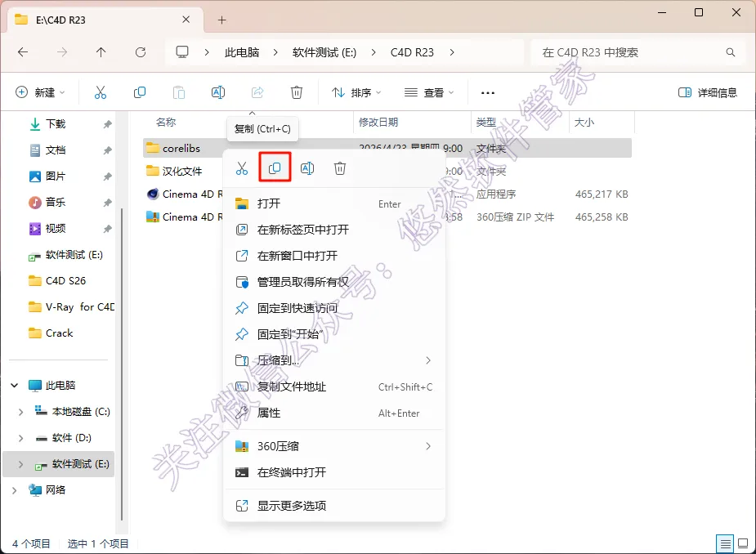The width and height of the screenshot is (756, 554).
Task: Expand chevron after 软件测试 (E:) in address bar
Action: coord(374,52)
